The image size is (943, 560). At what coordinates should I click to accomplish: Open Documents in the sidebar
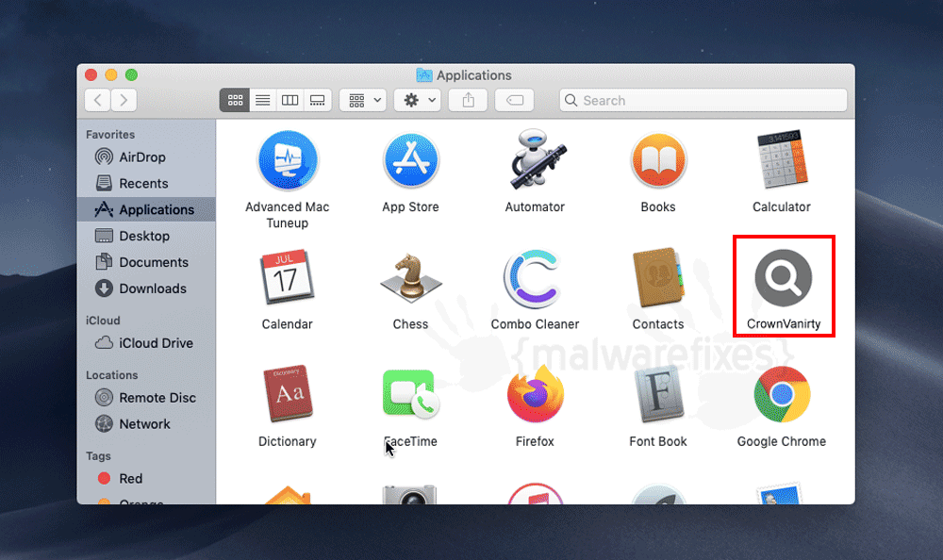[x=146, y=262]
